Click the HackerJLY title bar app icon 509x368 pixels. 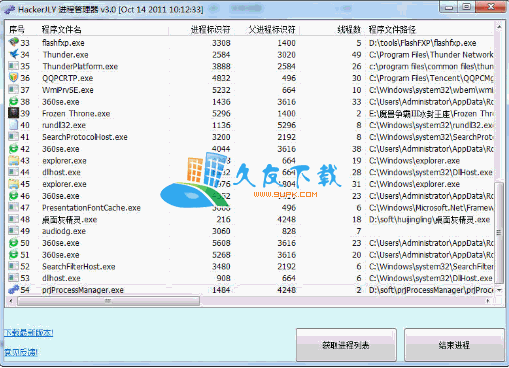(x=9, y=10)
